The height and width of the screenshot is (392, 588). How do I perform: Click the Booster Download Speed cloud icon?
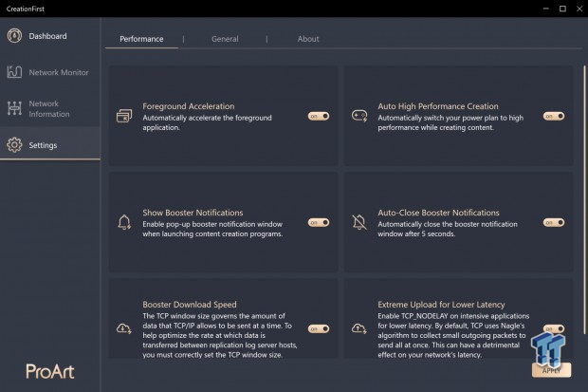tap(123, 328)
